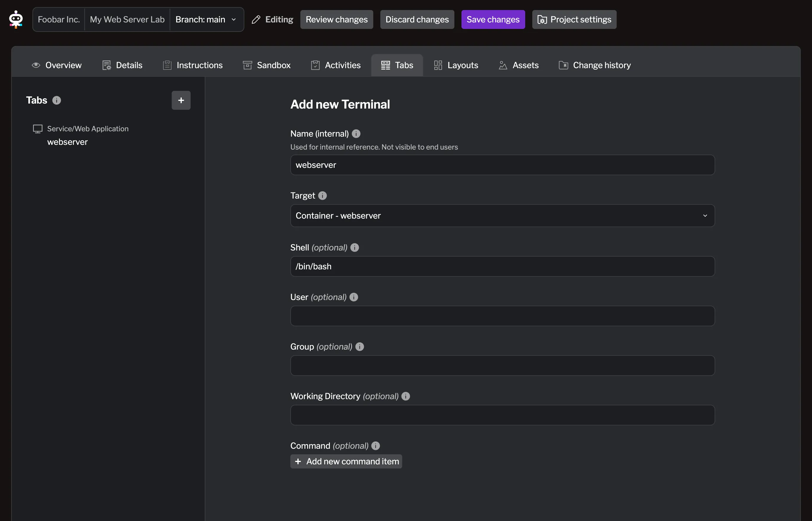Click info icon beside Shell label
812x521 pixels.
click(355, 248)
